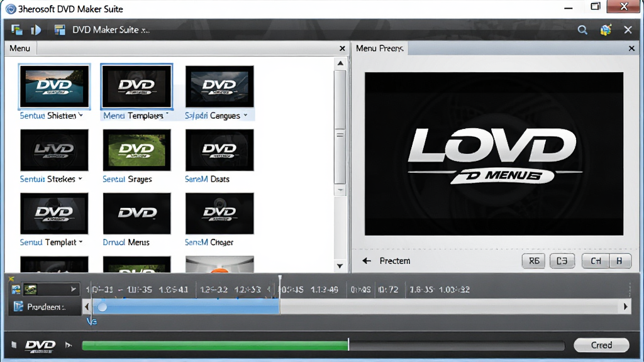Select the Drnuol Menus thumbnail
Viewport: 644px width, 362px height.
(136, 214)
